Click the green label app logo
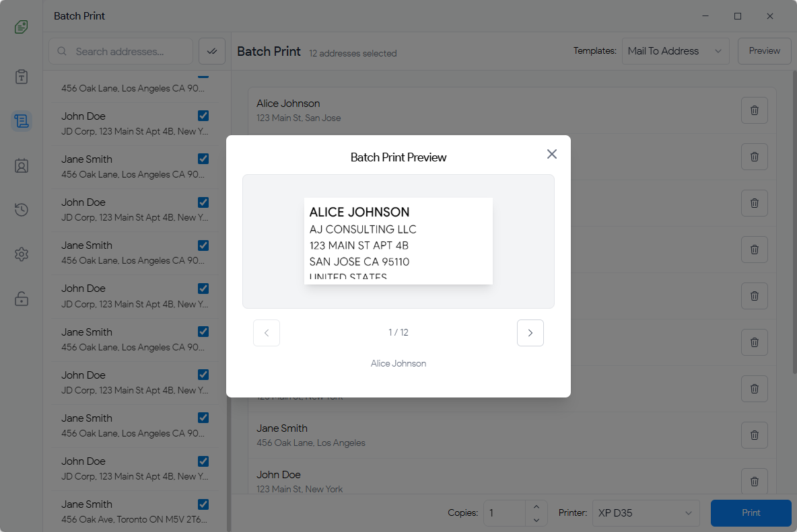 pos(22,27)
